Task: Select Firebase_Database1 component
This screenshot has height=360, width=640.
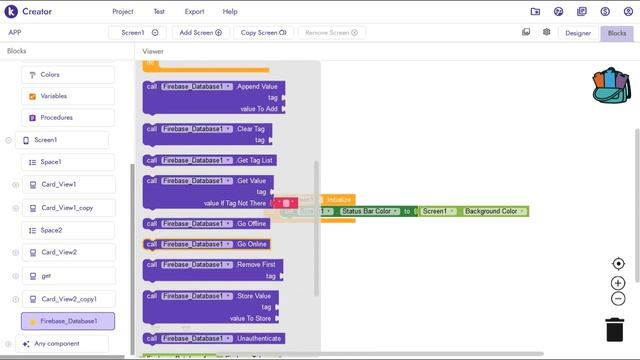Action: (68, 321)
